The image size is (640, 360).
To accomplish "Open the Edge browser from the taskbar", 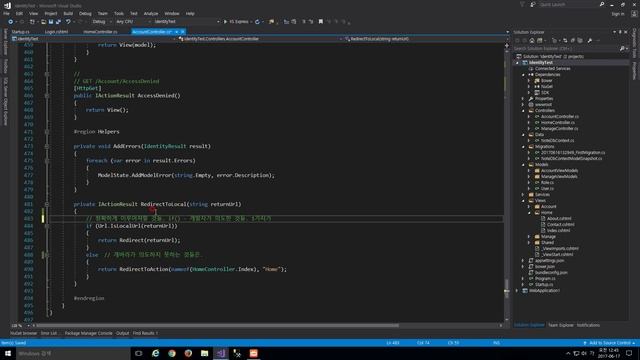I will (x=156, y=353).
